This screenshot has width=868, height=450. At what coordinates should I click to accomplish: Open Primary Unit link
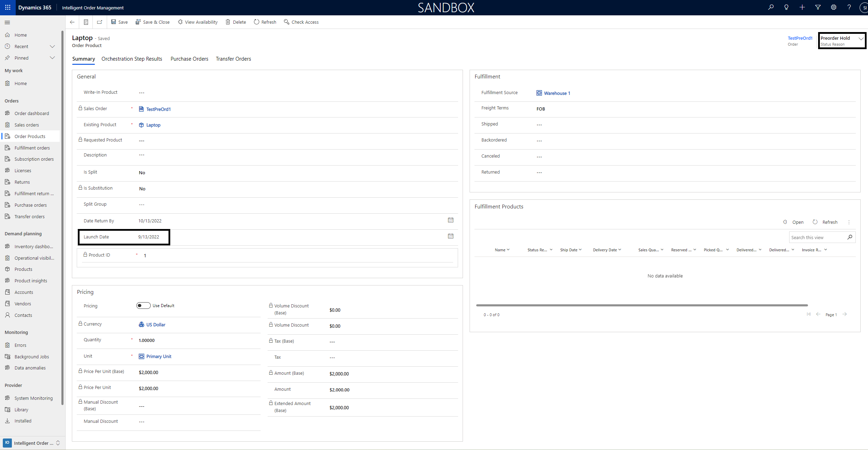159,356
